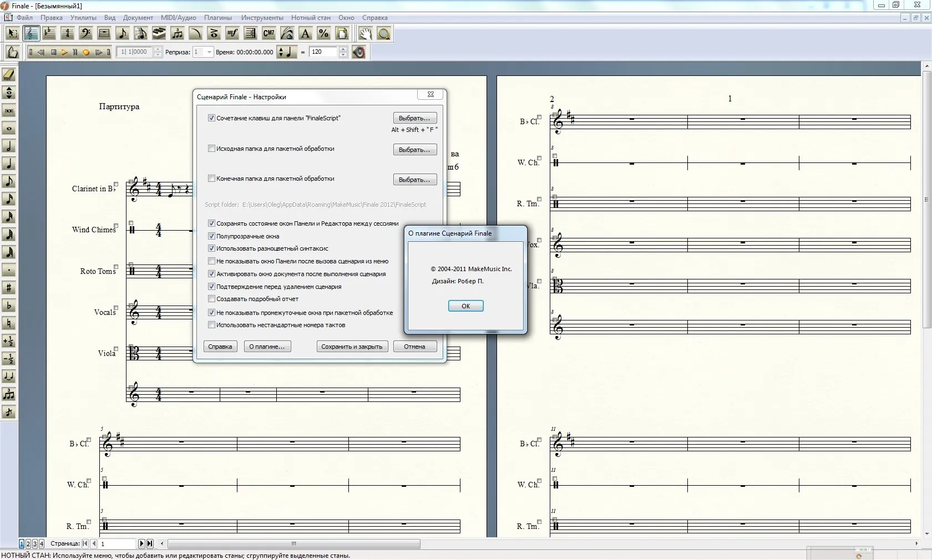Activate the Zoom magnifier tool
Screen dimensions: 932x560
pyautogui.click(x=383, y=33)
